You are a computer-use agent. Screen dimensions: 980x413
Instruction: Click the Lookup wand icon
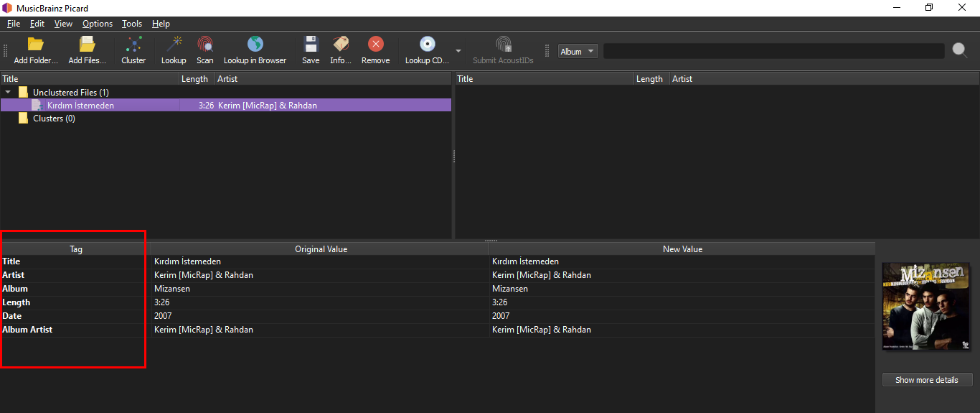[x=174, y=45]
